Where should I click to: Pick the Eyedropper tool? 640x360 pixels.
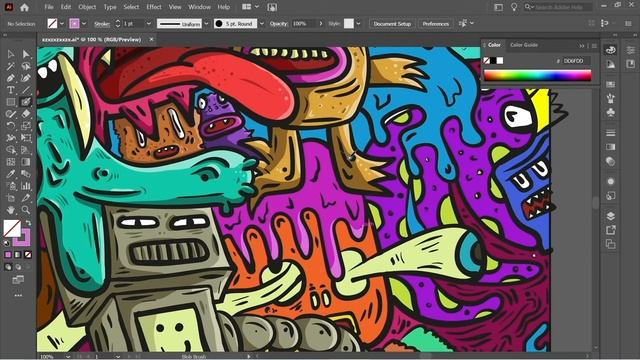click(11, 174)
